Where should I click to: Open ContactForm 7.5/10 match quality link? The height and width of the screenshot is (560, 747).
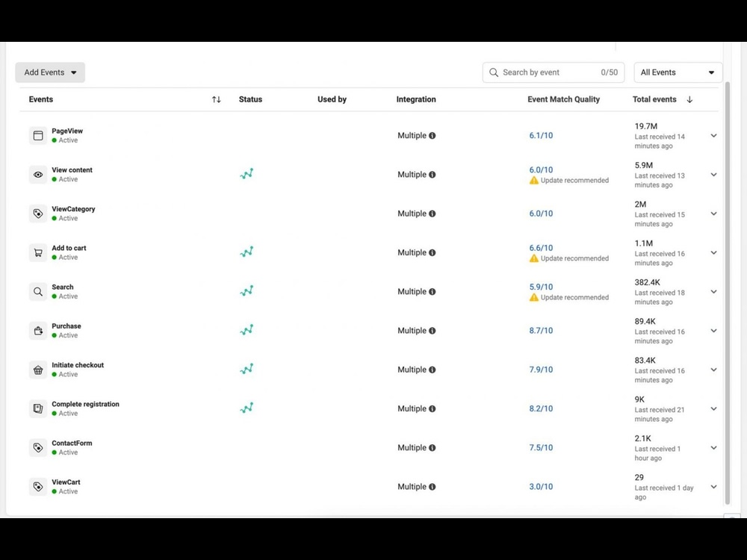coord(541,447)
